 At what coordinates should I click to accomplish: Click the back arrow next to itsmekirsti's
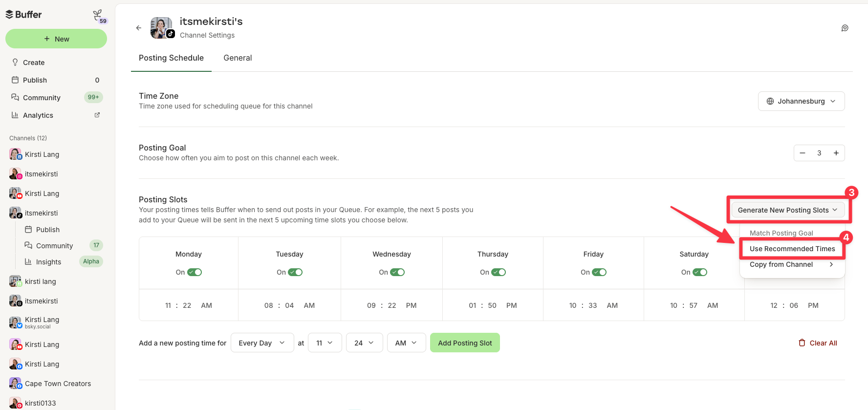coord(139,28)
